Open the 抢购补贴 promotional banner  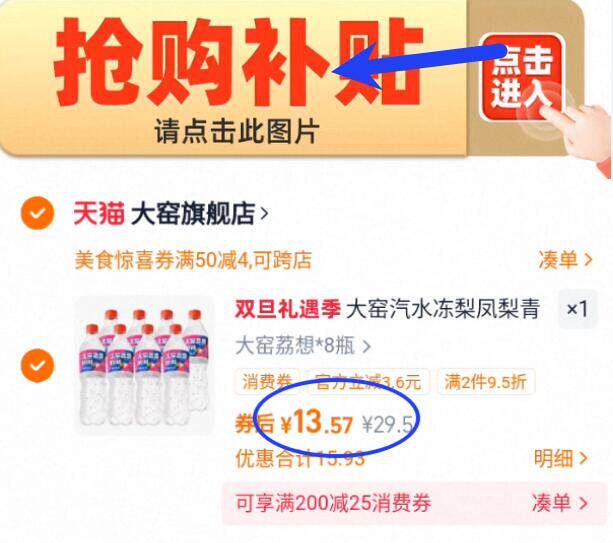tap(292, 78)
